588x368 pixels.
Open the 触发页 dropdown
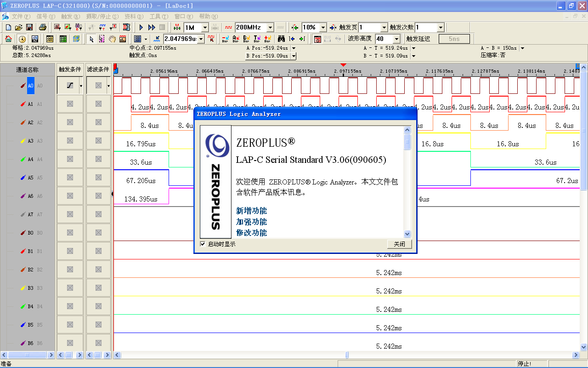pos(384,28)
